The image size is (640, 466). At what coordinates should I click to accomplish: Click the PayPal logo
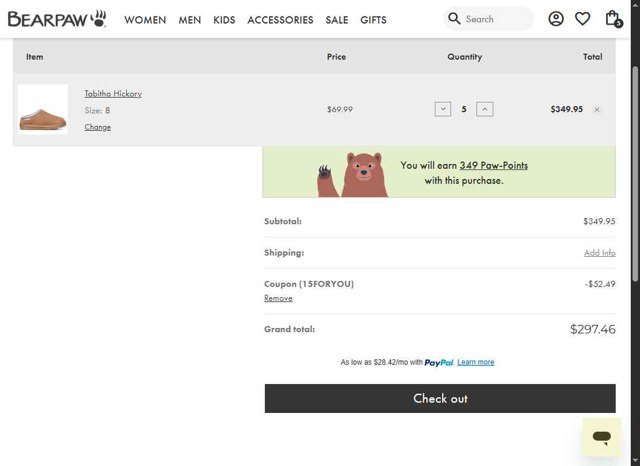pyautogui.click(x=439, y=362)
